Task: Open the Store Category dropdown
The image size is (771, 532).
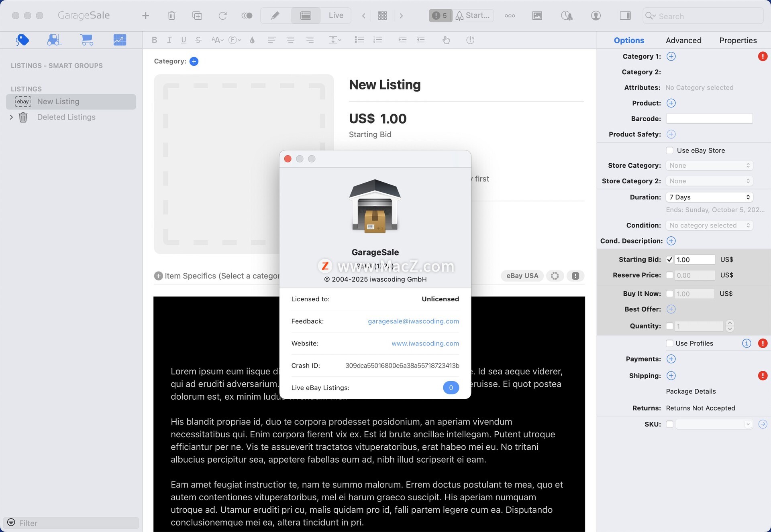Action: pyautogui.click(x=709, y=165)
